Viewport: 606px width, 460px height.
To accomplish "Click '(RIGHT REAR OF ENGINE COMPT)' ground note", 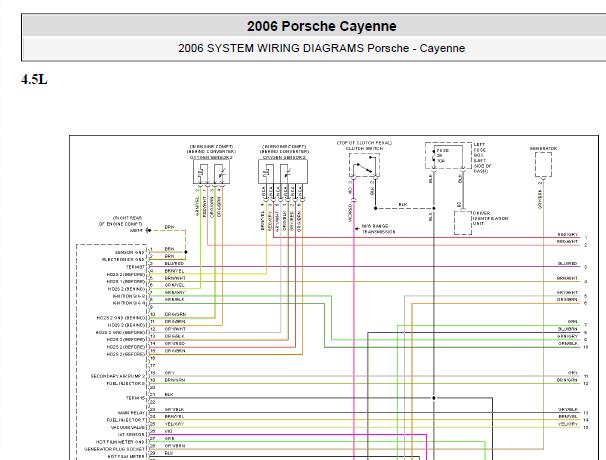I will (x=121, y=221).
